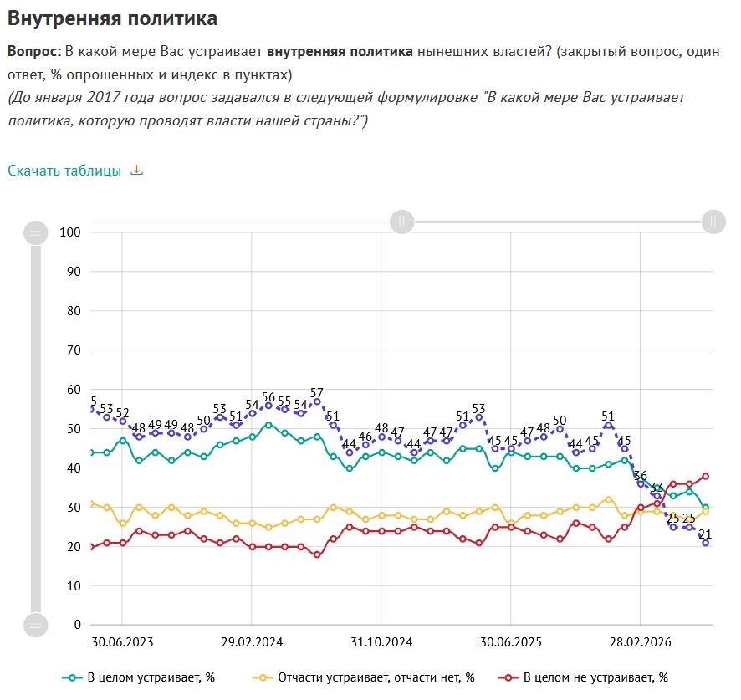Select the last purple index point labeled 21

706,543
